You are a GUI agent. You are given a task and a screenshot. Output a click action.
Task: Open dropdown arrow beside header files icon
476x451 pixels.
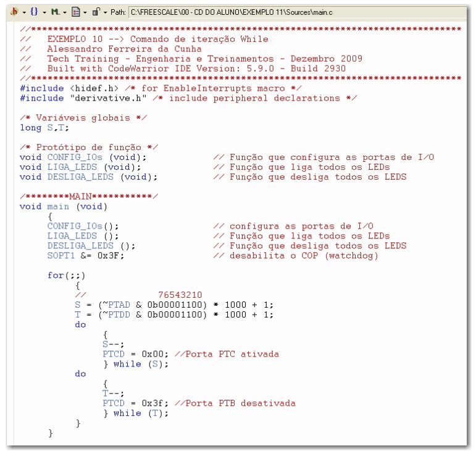tap(23, 12)
